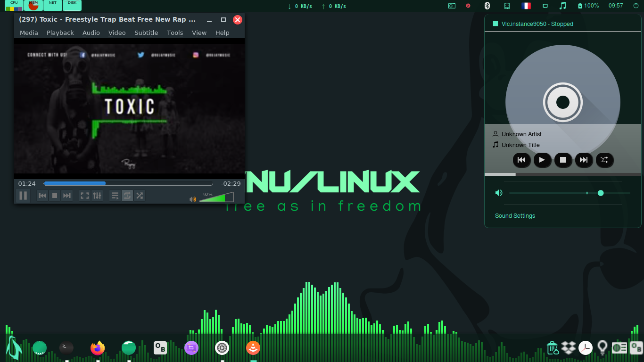Viewport: 644px width, 362px height.
Task: Open the CPU monitor in top panel
Action: click(x=14, y=6)
